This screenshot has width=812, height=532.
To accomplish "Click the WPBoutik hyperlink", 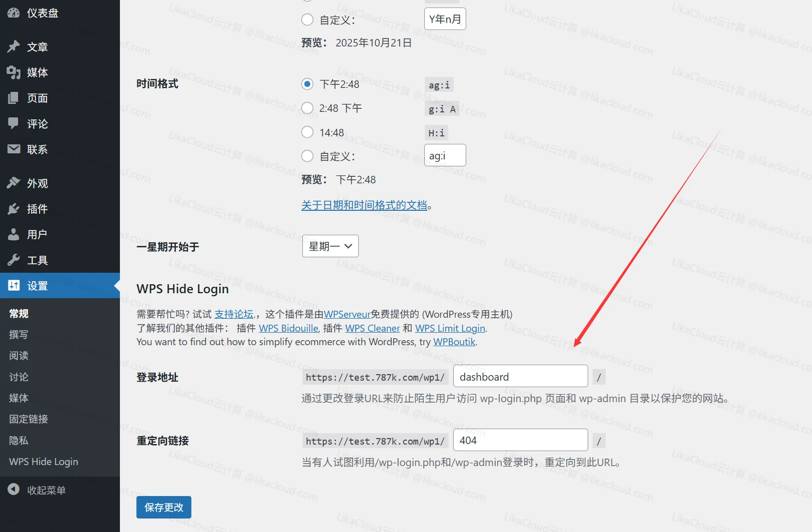I will click(454, 342).
